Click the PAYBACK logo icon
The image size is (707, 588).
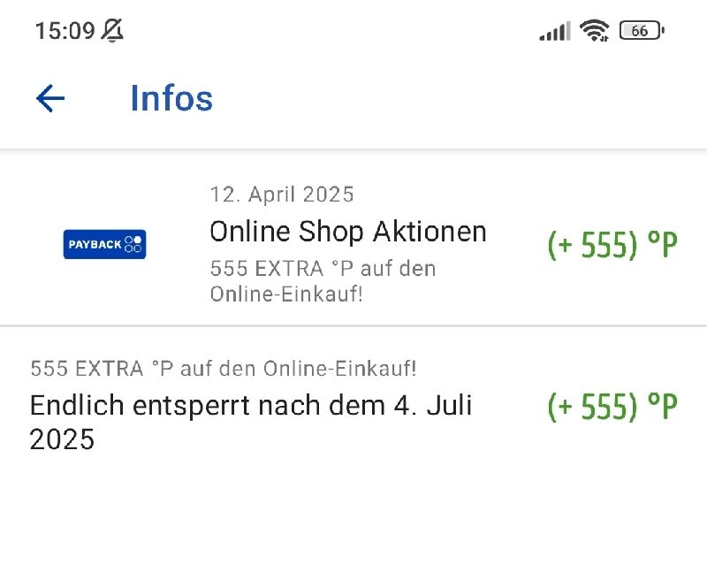104,244
